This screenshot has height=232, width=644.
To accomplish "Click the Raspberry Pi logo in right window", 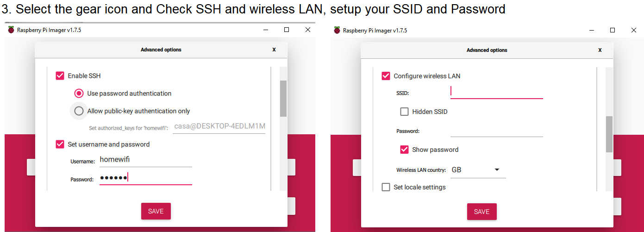I will click(x=337, y=30).
